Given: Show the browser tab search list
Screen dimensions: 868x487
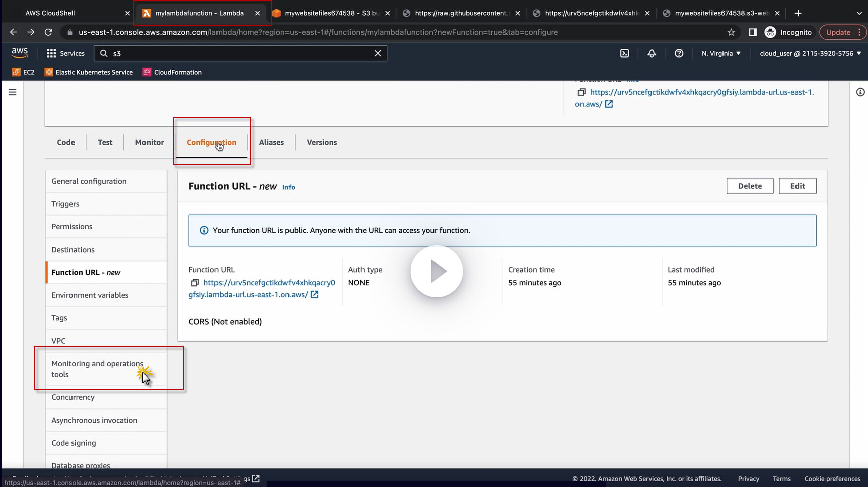Looking at the screenshot, I should (859, 13).
